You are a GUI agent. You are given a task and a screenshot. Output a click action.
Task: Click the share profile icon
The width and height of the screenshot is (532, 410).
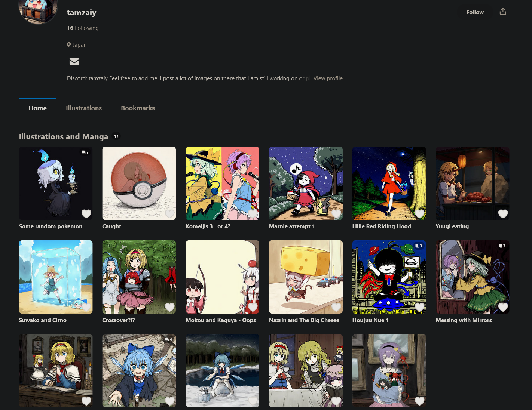(x=503, y=12)
